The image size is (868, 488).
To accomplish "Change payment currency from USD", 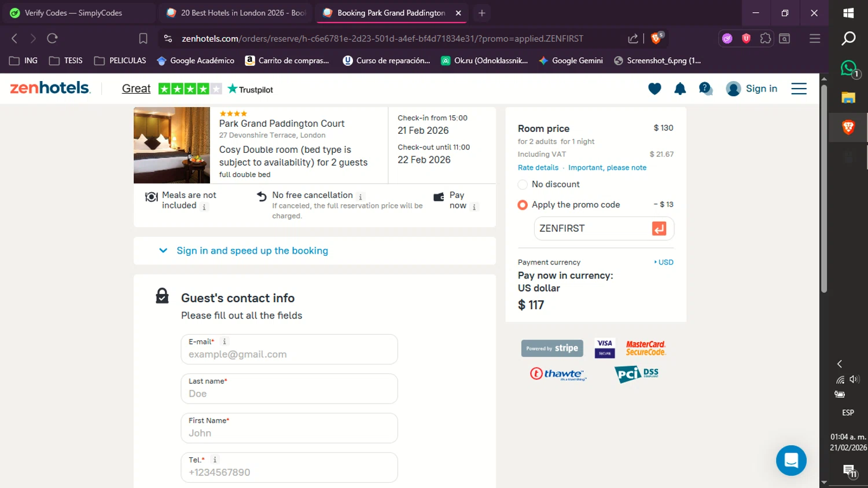I will (664, 262).
